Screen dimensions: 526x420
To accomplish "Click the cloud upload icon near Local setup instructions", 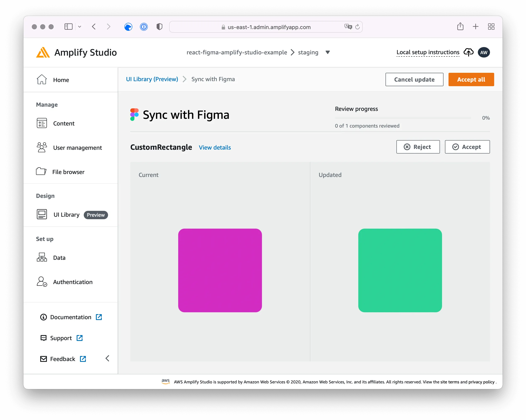I will 468,52.
